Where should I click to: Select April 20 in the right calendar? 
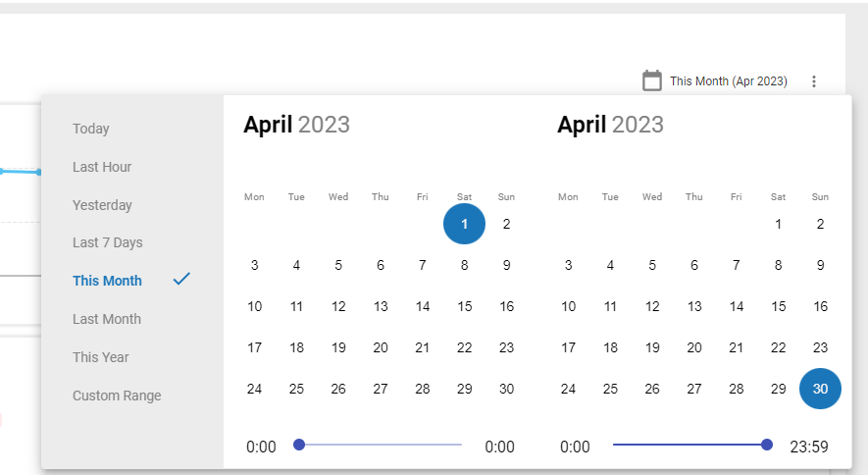(694, 347)
